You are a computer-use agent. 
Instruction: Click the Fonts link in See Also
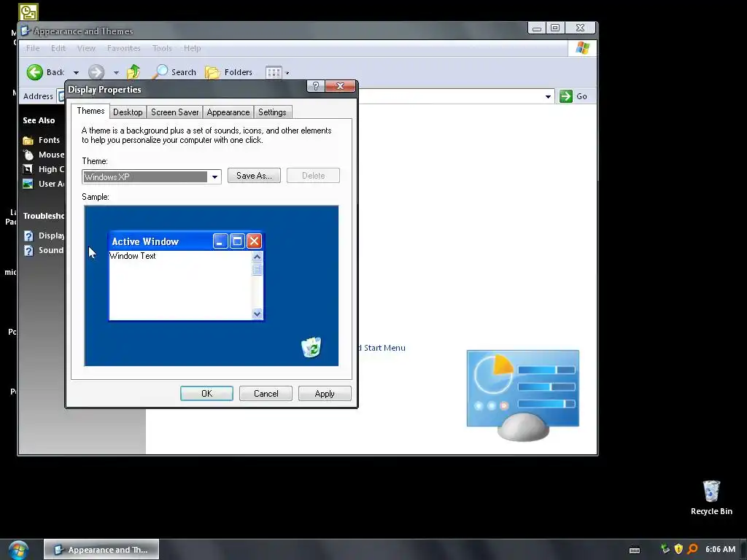[49, 140]
